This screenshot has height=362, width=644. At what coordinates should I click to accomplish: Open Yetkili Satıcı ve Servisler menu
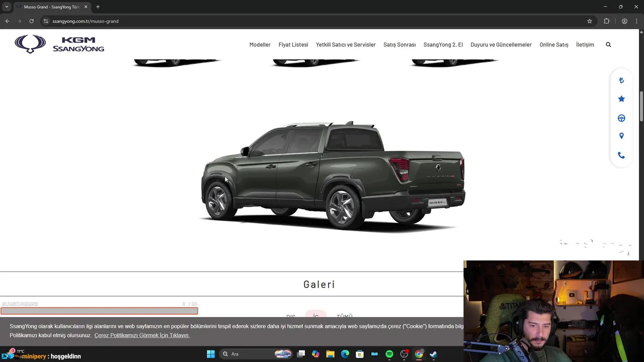click(x=346, y=45)
